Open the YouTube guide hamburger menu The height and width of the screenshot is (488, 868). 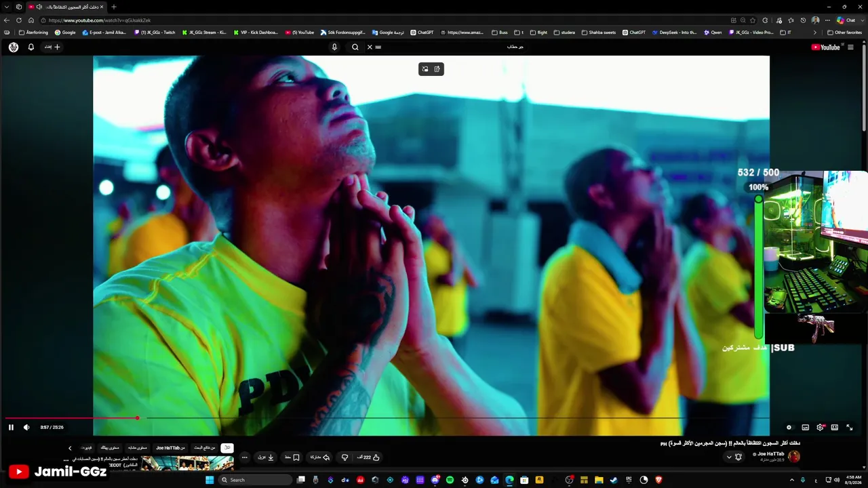850,47
